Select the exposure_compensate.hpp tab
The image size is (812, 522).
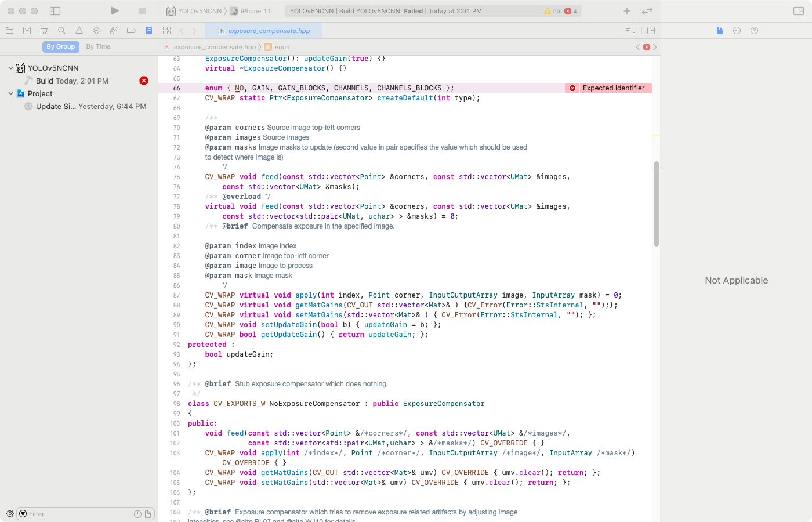pos(264,31)
